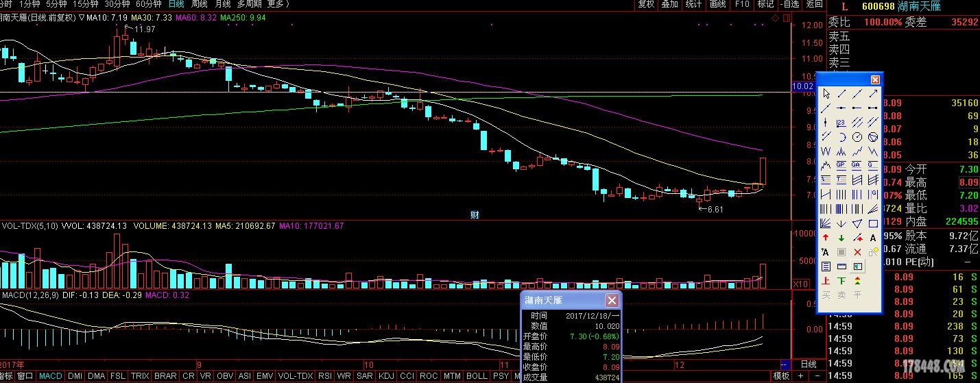Select bottom-right 日线 tab under price axis
Screen dimensions: 980x383
click(x=809, y=364)
